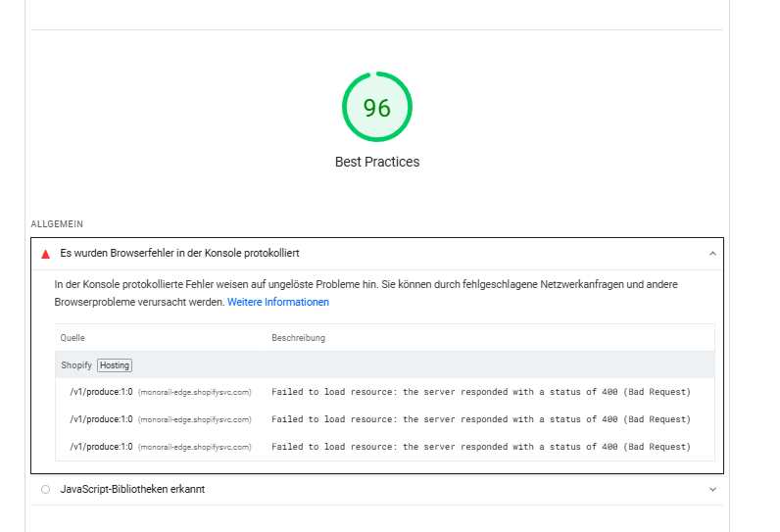
Task: Click monorail-edge.shopifysvc.com domain in the first row
Action: [194, 392]
